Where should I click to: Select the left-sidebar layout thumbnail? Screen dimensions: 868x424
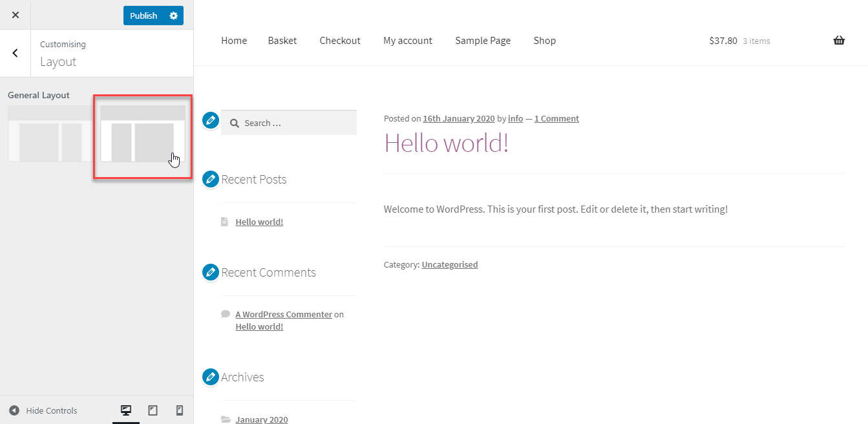pos(143,133)
